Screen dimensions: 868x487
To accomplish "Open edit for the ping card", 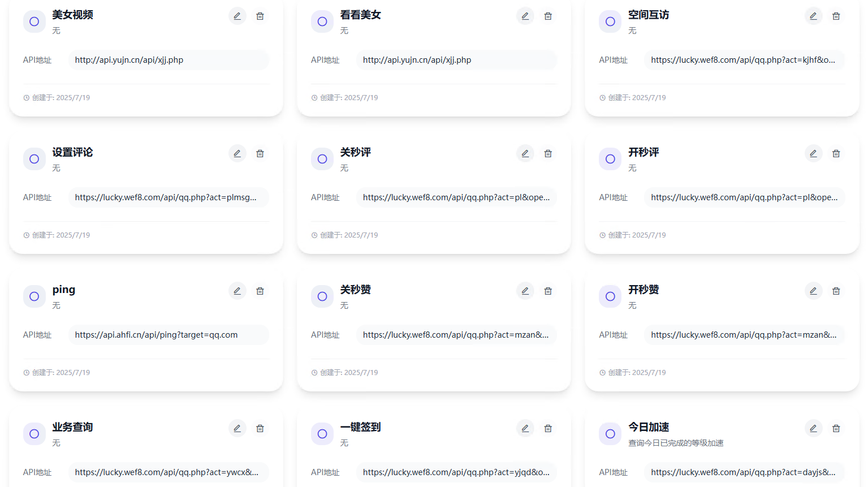I will 237,291.
